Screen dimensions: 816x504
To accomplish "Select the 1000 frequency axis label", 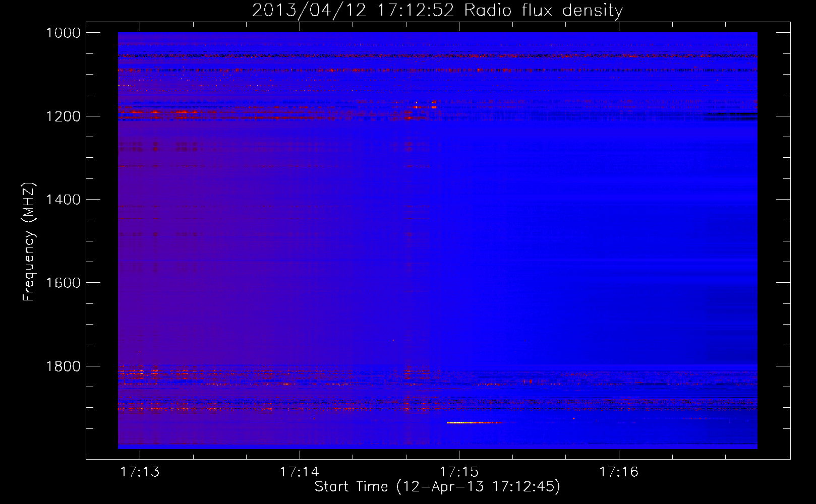I will (x=63, y=33).
